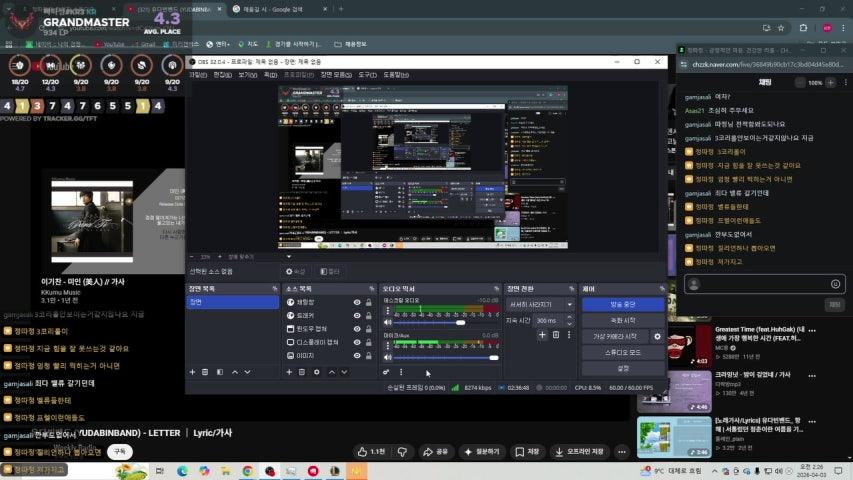This screenshot has width=853, height=480.
Task: Click 녹화 시작 start recording button
Action: 622,321
